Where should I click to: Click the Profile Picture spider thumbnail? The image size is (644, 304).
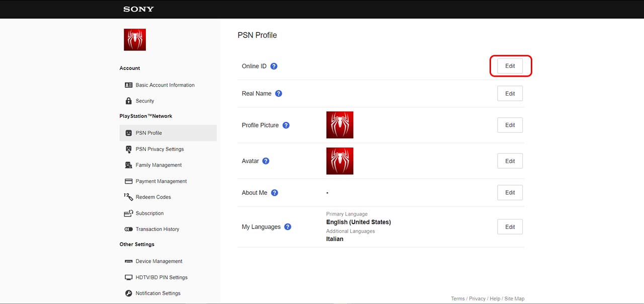pyautogui.click(x=340, y=125)
